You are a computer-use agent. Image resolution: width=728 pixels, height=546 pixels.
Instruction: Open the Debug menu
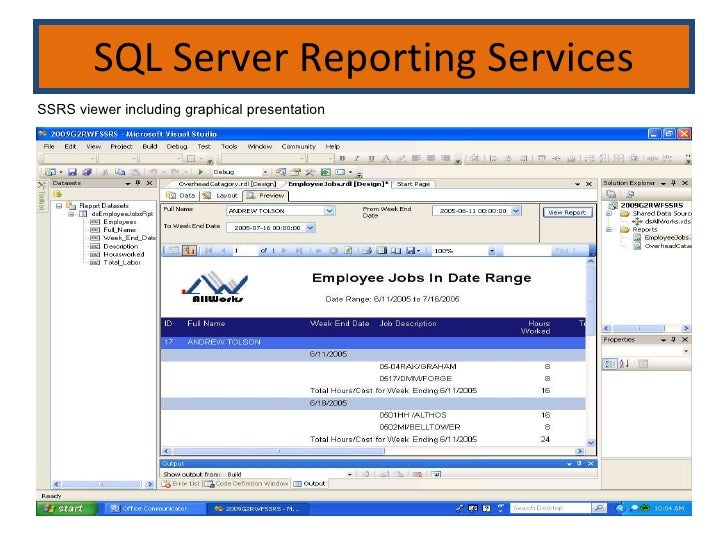pyautogui.click(x=177, y=147)
